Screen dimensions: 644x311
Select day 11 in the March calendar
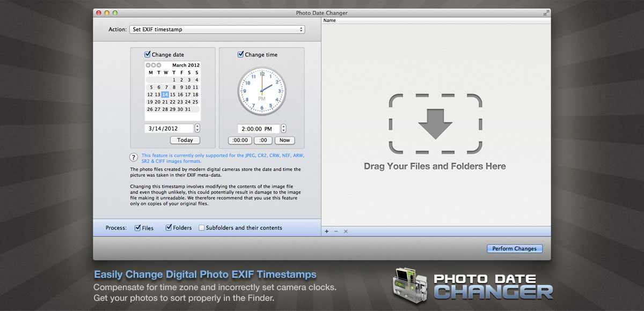pos(196,87)
